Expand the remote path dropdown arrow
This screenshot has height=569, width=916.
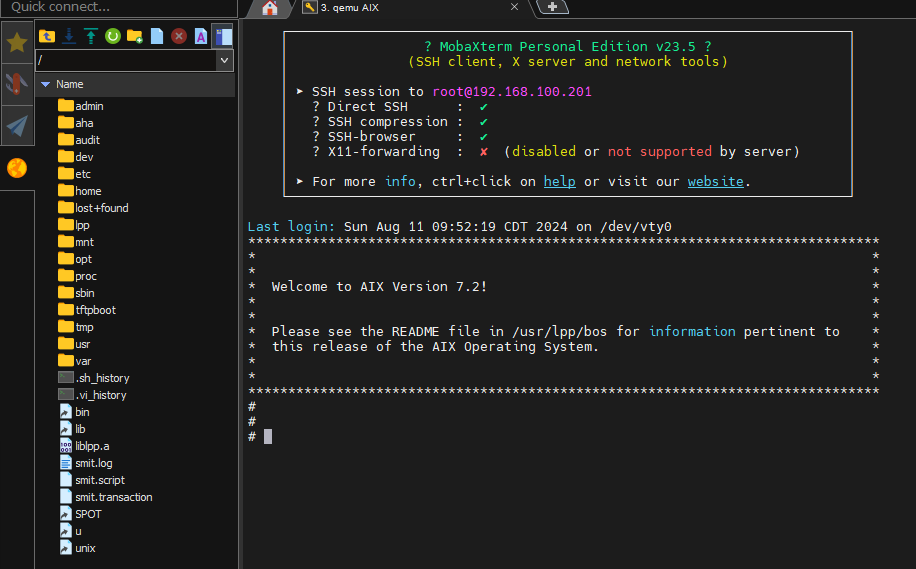pos(224,60)
